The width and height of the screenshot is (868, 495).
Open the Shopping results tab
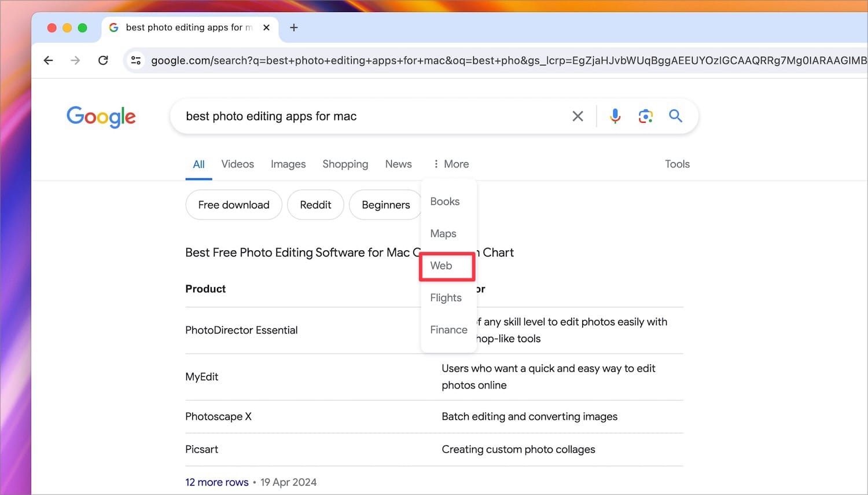click(345, 164)
